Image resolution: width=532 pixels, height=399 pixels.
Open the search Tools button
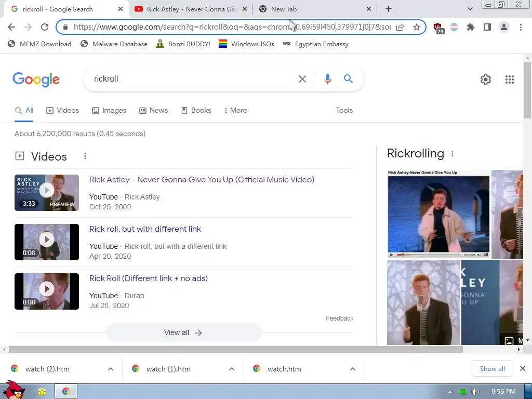coord(344,110)
